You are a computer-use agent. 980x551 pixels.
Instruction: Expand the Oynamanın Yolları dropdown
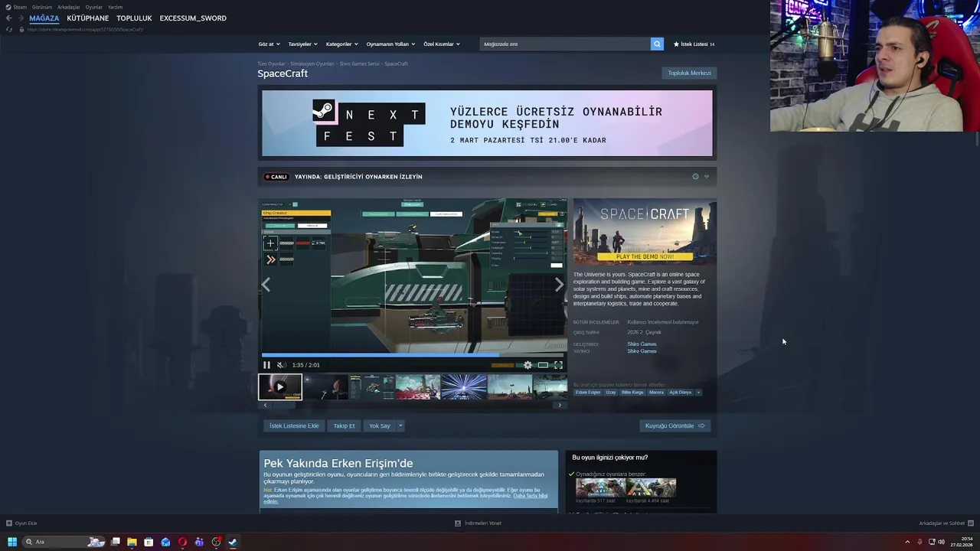[390, 44]
